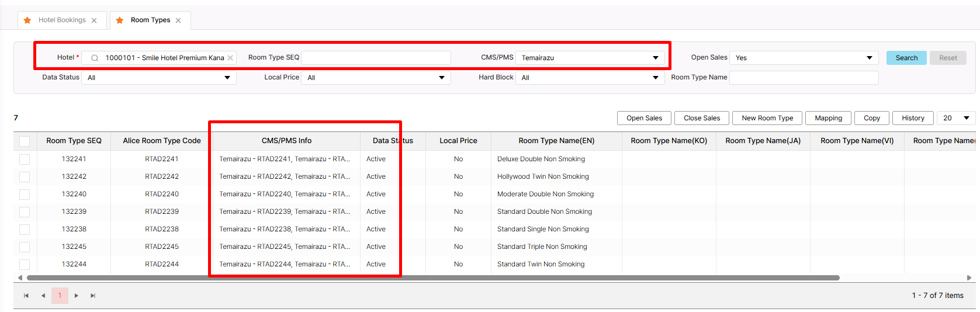The height and width of the screenshot is (312, 980).
Task: Open the page size dropdown showing 20
Action: (955, 118)
